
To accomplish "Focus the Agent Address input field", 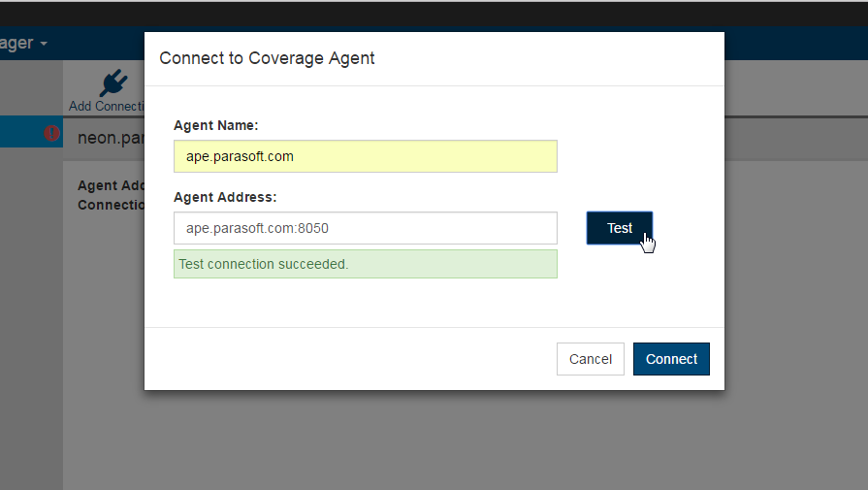I will (x=366, y=228).
